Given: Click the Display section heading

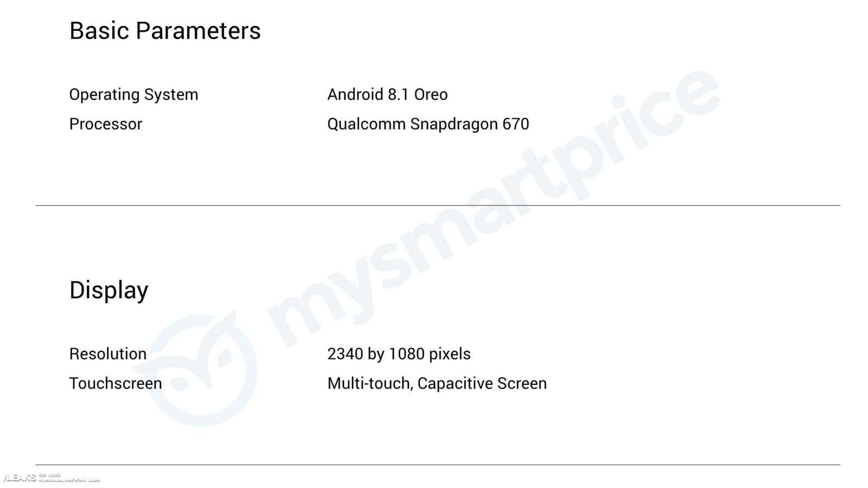Looking at the screenshot, I should 108,290.
